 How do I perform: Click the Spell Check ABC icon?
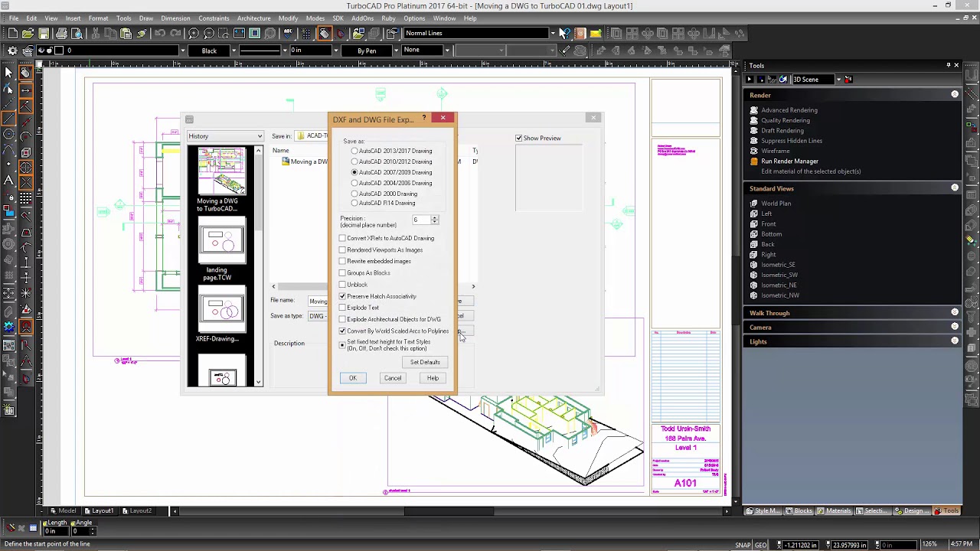tap(289, 33)
